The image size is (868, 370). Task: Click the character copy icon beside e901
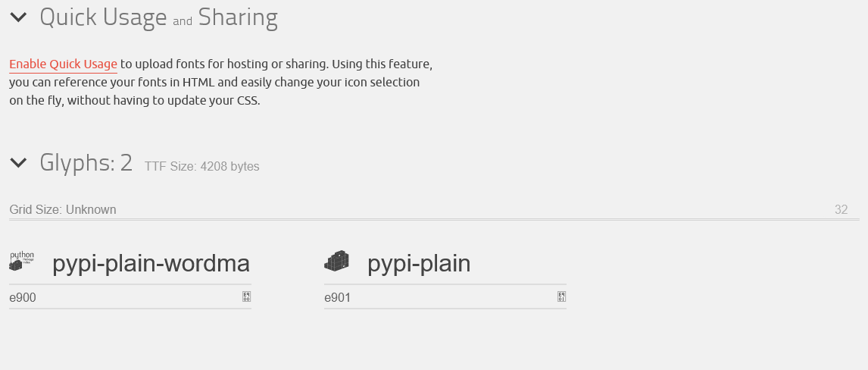[x=561, y=297]
